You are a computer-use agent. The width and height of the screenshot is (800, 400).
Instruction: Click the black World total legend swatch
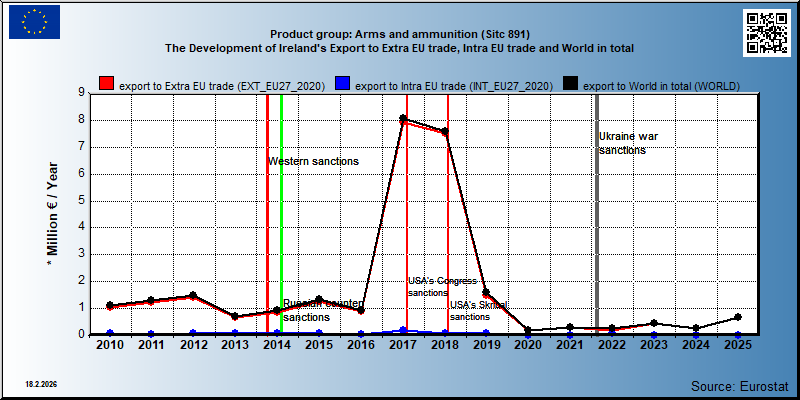pos(570,85)
